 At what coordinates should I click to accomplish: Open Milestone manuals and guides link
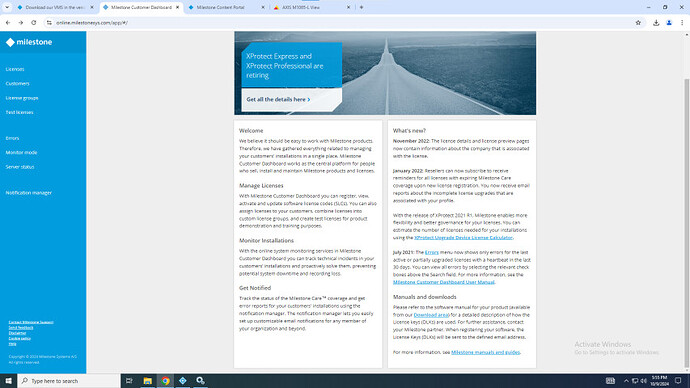pos(485,352)
